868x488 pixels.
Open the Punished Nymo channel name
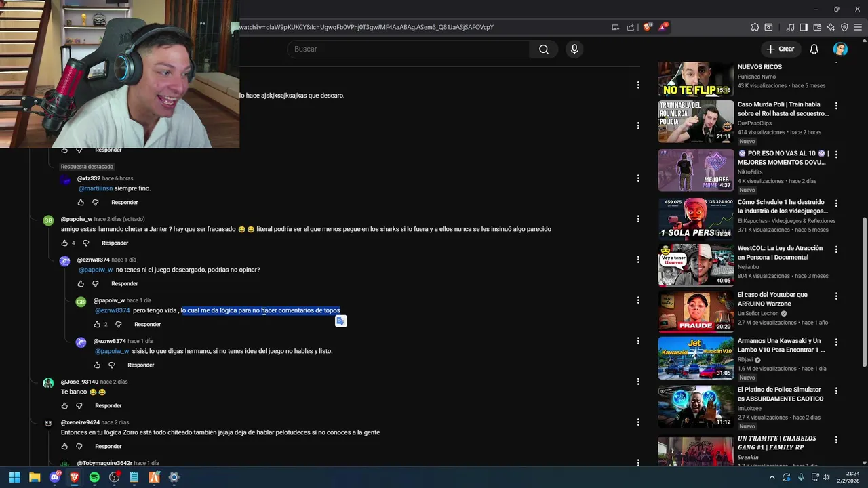[757, 77]
